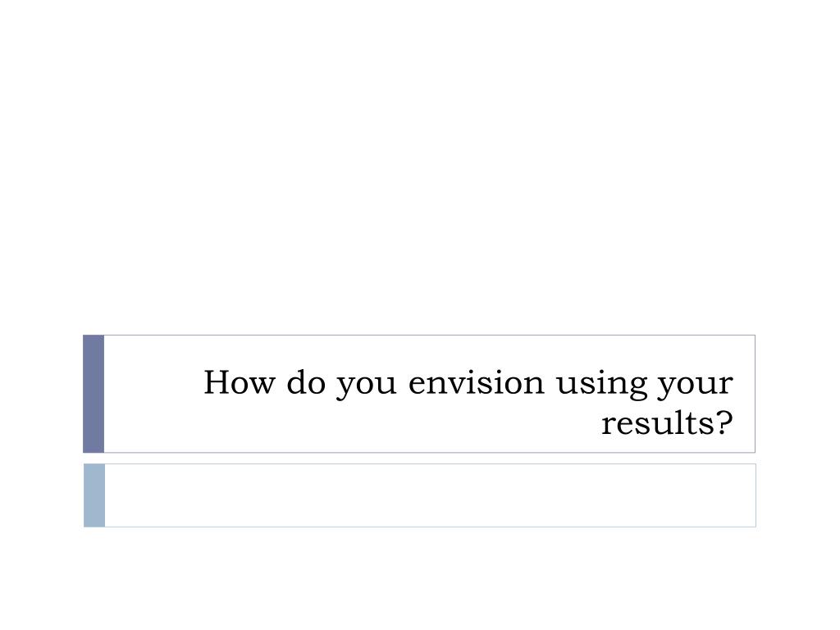Click the word "do" in the title
This screenshot has height=630, width=840.
[x=306, y=382]
